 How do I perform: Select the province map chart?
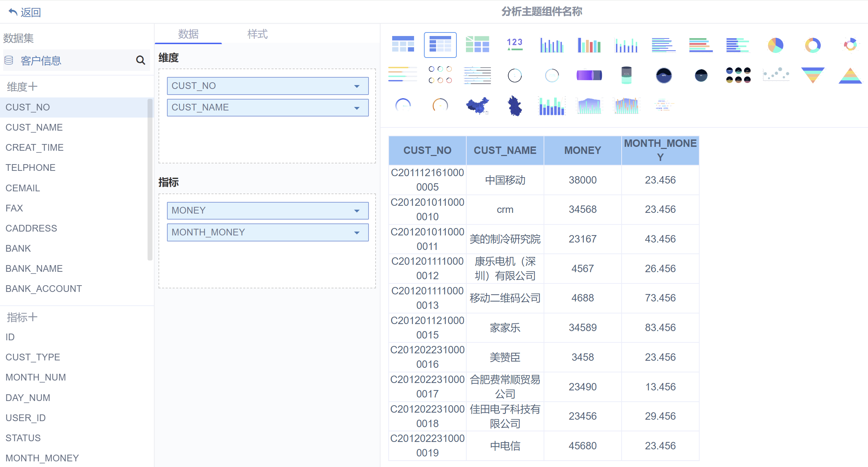click(x=515, y=106)
